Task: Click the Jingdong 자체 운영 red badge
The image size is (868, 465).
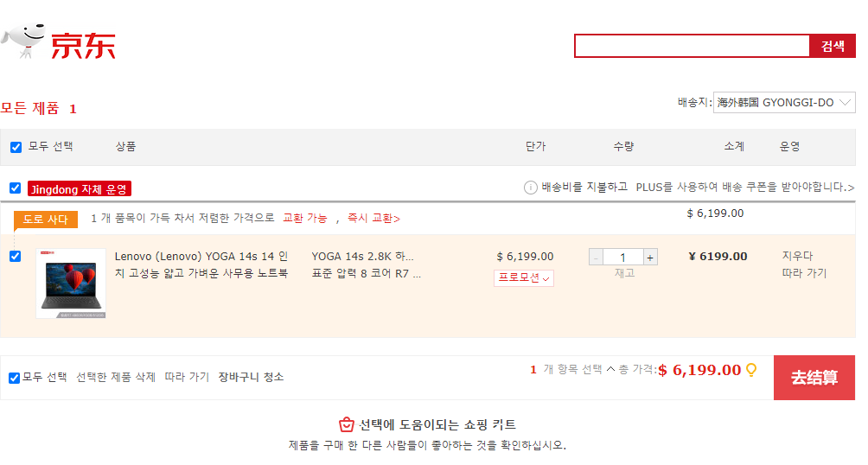Action: pos(80,188)
